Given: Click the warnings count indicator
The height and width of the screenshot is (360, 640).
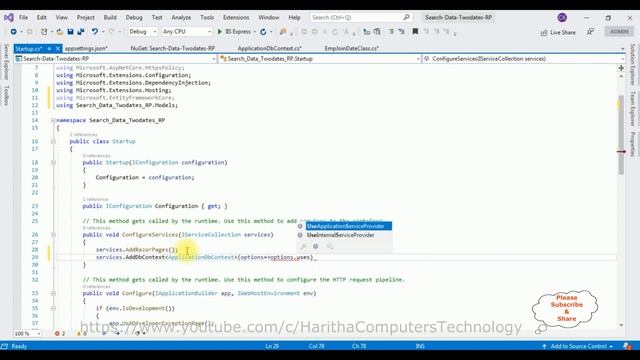Looking at the screenshot, I should point(82,333).
